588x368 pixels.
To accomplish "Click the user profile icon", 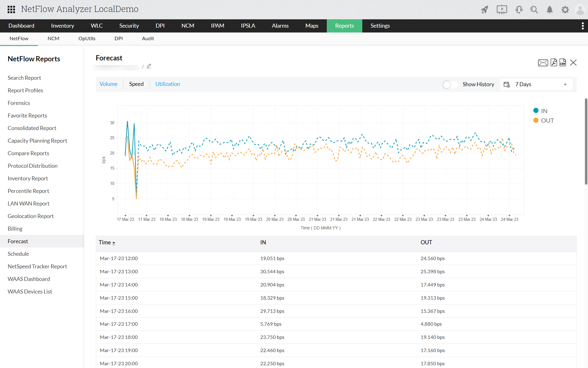I will [580, 9].
